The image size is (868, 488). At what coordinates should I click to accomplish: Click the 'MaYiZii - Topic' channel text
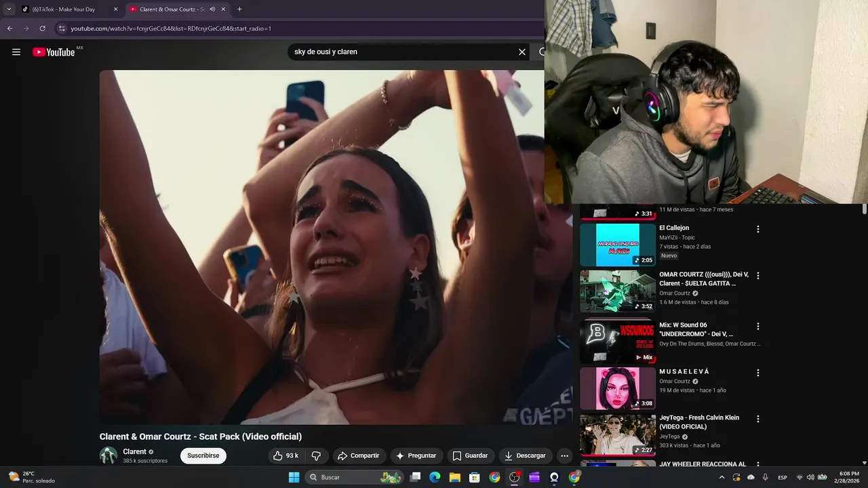pyautogui.click(x=677, y=238)
